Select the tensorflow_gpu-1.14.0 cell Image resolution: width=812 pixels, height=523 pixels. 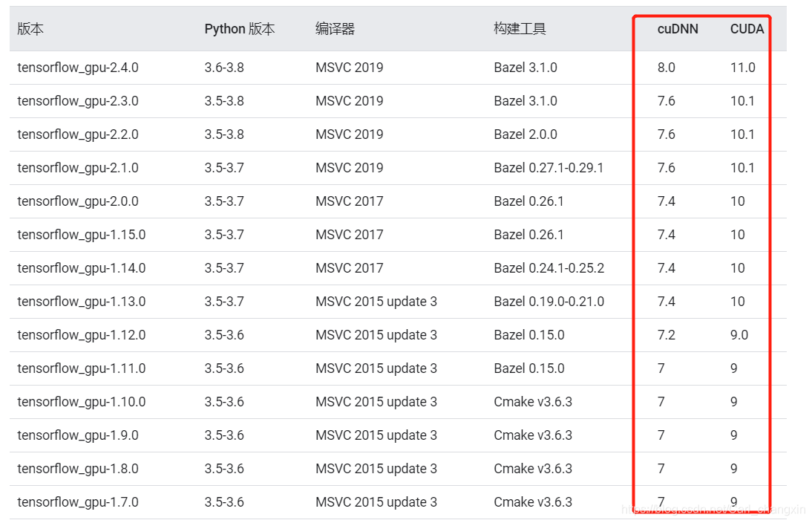coord(82,268)
